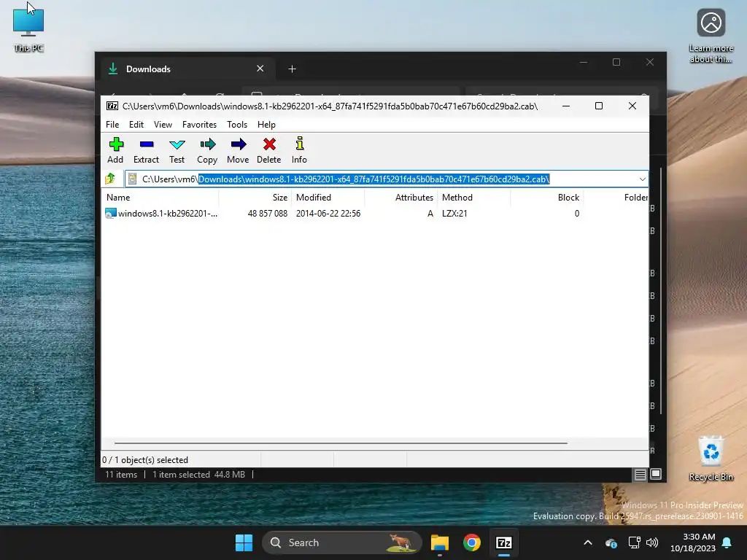Viewport: 747px width, 560px height.
Task: Sort by Size column header
Action: point(255,197)
